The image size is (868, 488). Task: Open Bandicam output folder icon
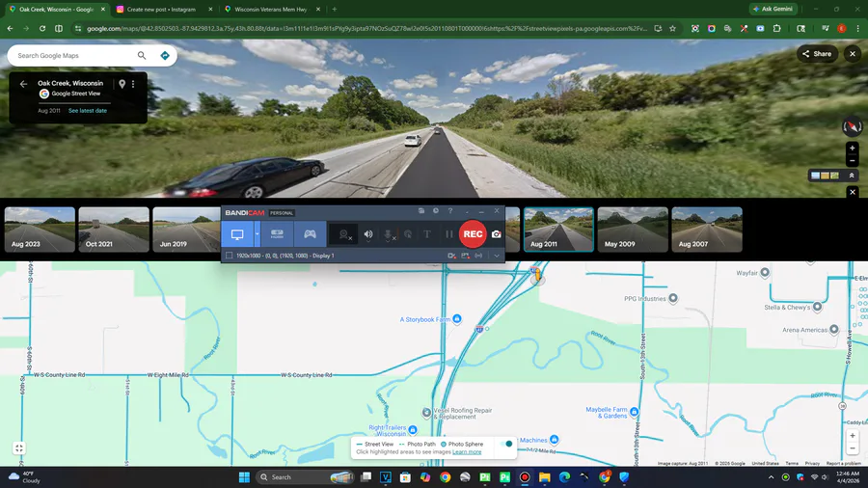(421, 211)
